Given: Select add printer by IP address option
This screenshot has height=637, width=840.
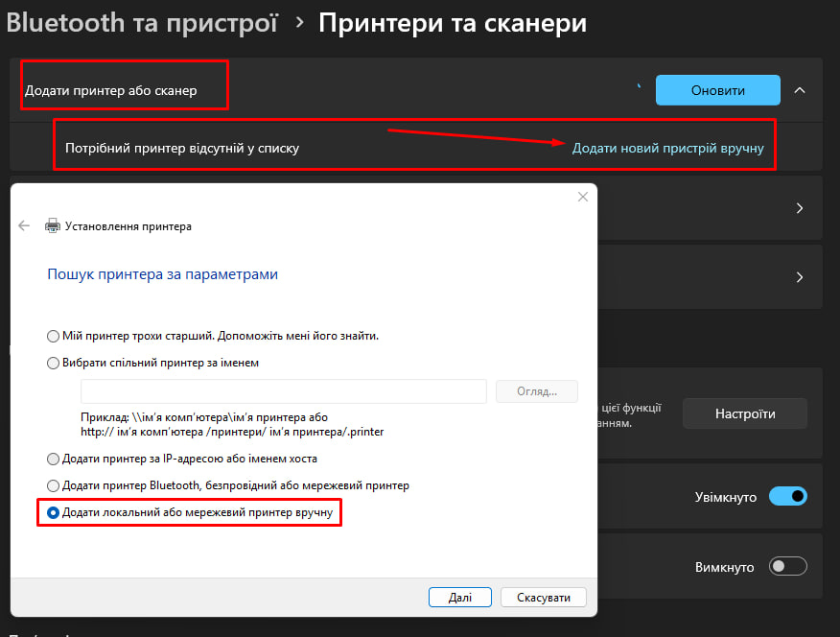Looking at the screenshot, I should (x=54, y=459).
